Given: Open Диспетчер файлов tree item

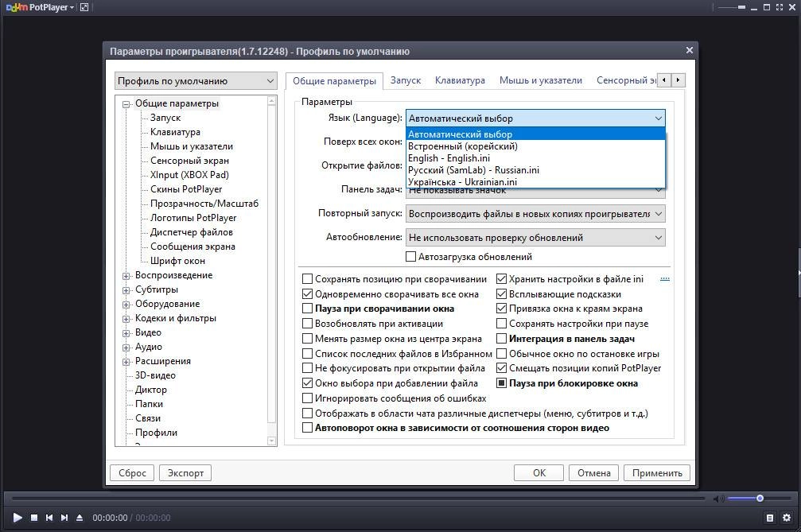Looking at the screenshot, I should (x=192, y=231).
